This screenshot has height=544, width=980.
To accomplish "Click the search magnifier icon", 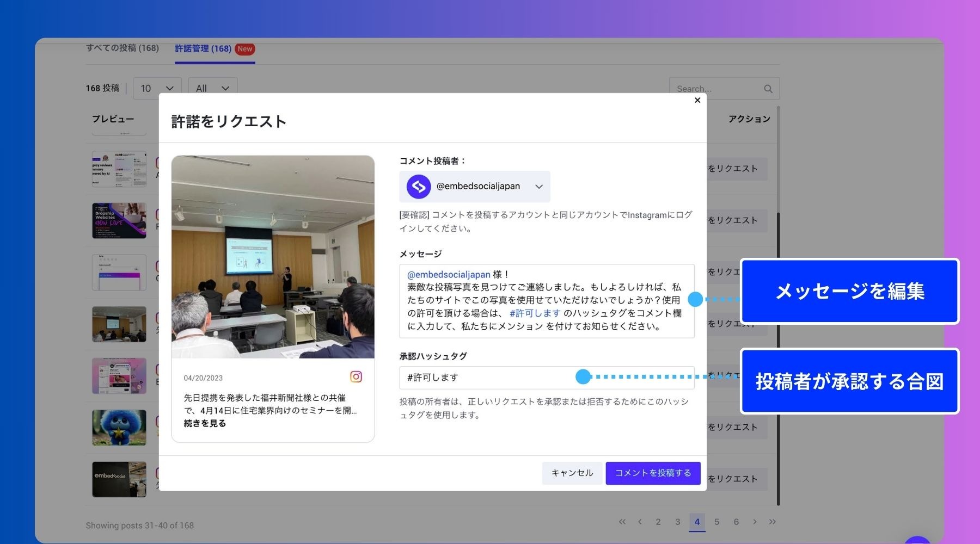I will click(768, 89).
